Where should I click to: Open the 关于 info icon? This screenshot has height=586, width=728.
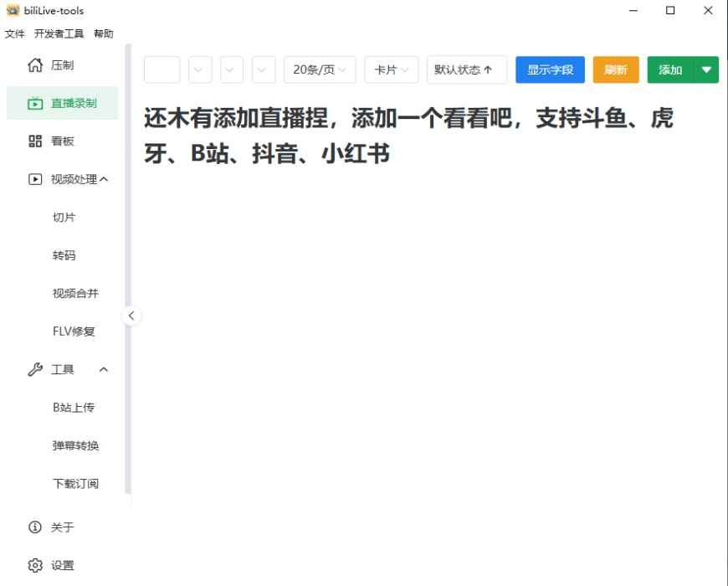coord(35,527)
